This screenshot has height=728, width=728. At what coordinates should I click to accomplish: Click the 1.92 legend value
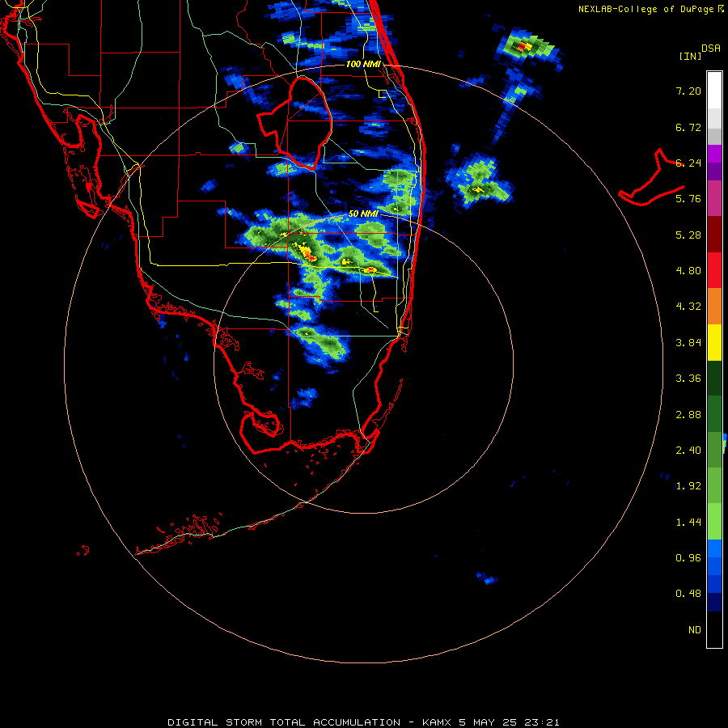coord(688,486)
